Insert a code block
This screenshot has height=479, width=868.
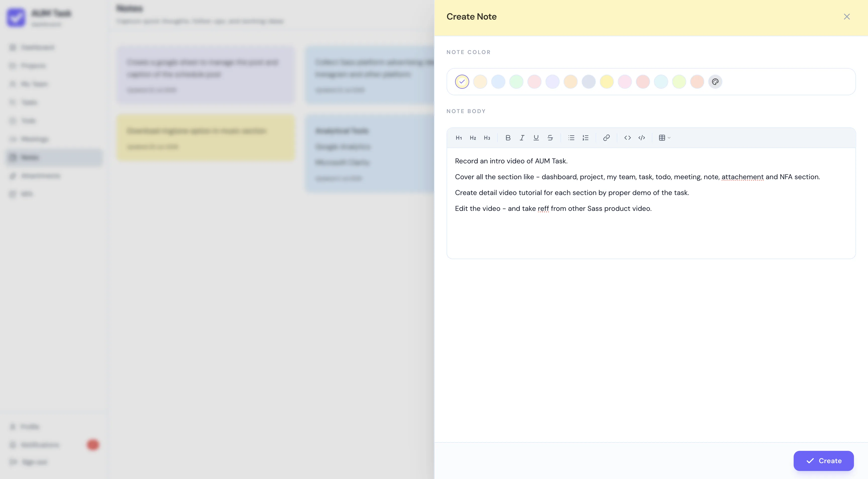coord(641,137)
